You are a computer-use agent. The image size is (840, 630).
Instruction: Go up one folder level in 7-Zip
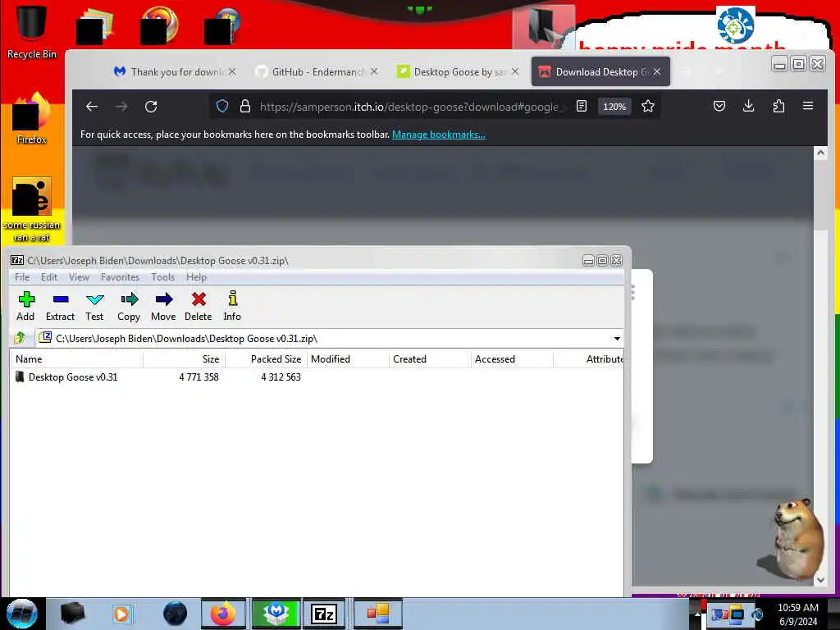[x=20, y=338]
